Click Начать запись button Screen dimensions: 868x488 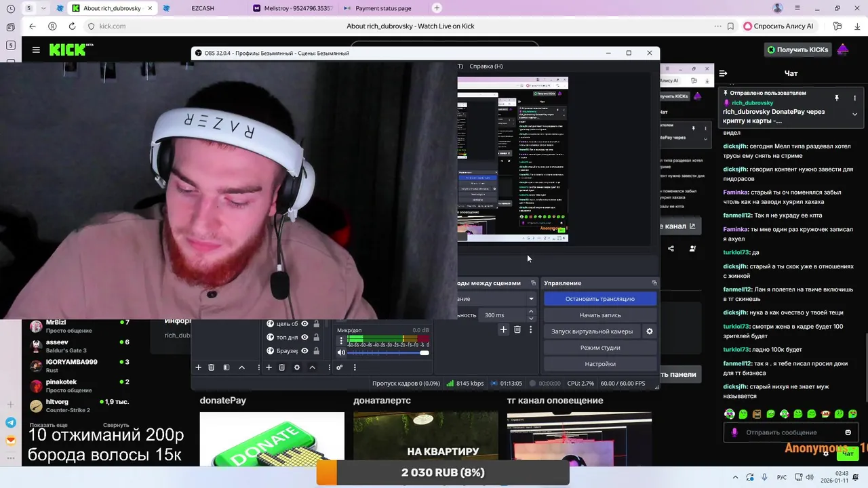coord(600,315)
